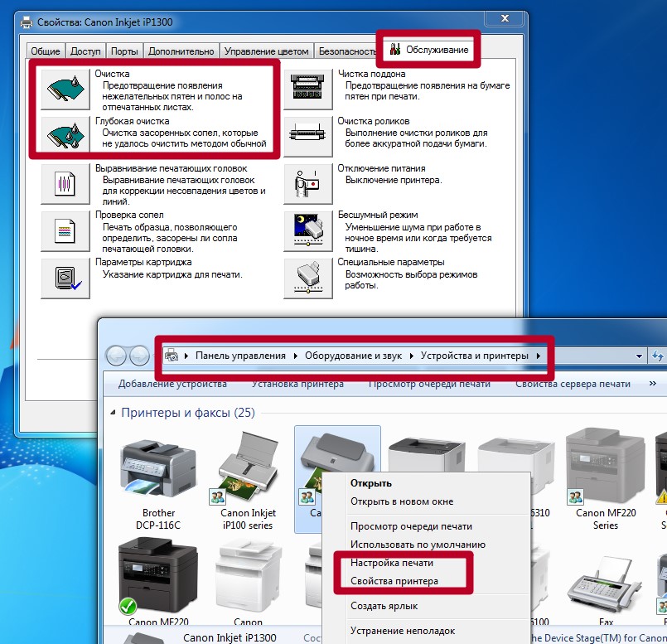Click the Очистка (Cleaning) icon
Viewport: 667px width, 644px height.
(65, 89)
